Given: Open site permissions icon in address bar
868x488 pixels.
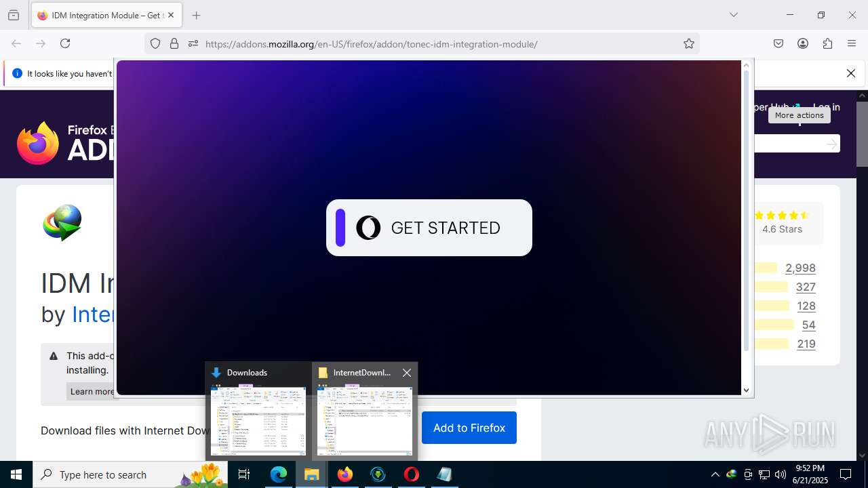Looking at the screenshot, I should pos(193,43).
